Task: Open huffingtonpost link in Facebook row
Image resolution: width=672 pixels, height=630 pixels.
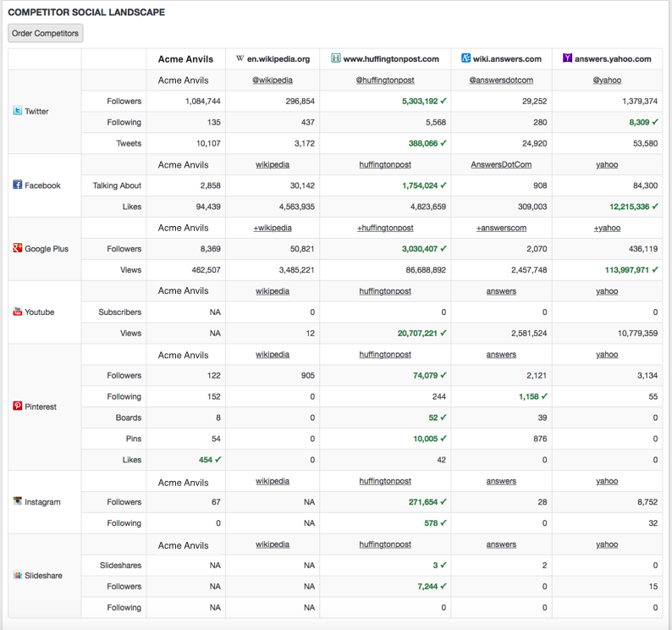Action: click(385, 164)
